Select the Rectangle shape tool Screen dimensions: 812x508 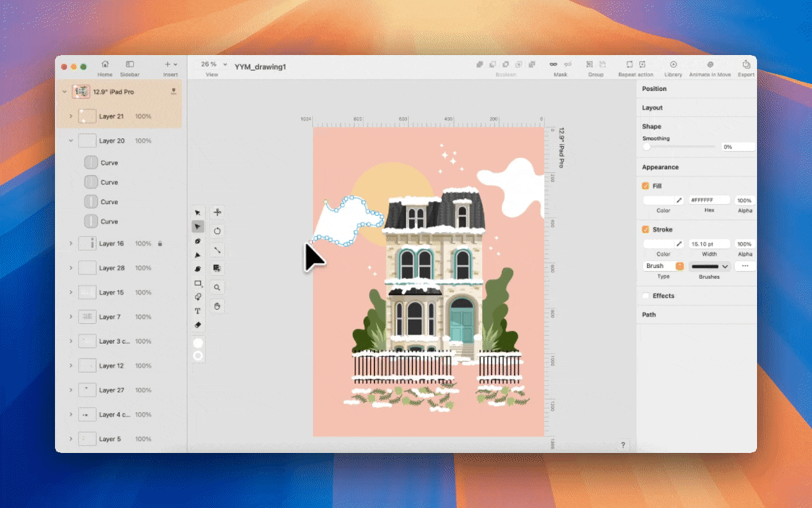(x=197, y=283)
